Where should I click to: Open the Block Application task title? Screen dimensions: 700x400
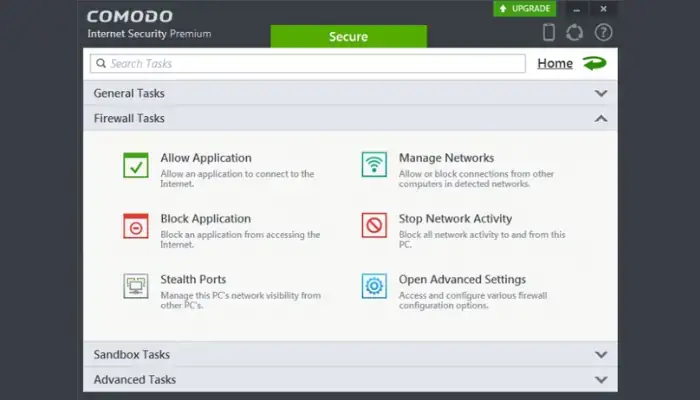pyautogui.click(x=205, y=219)
